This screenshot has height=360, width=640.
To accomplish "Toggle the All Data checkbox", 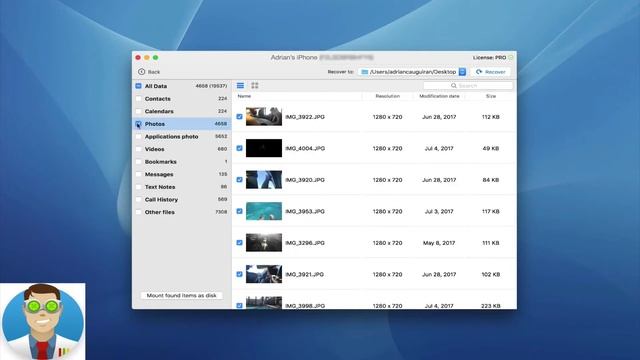I will click(x=138, y=86).
